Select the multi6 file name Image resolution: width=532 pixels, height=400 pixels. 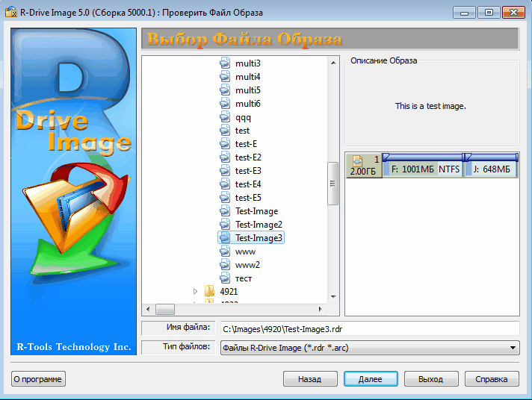pos(248,104)
